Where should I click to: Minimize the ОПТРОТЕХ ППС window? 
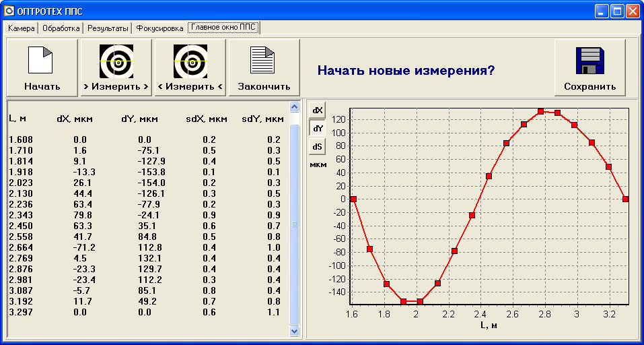pyautogui.click(x=602, y=11)
